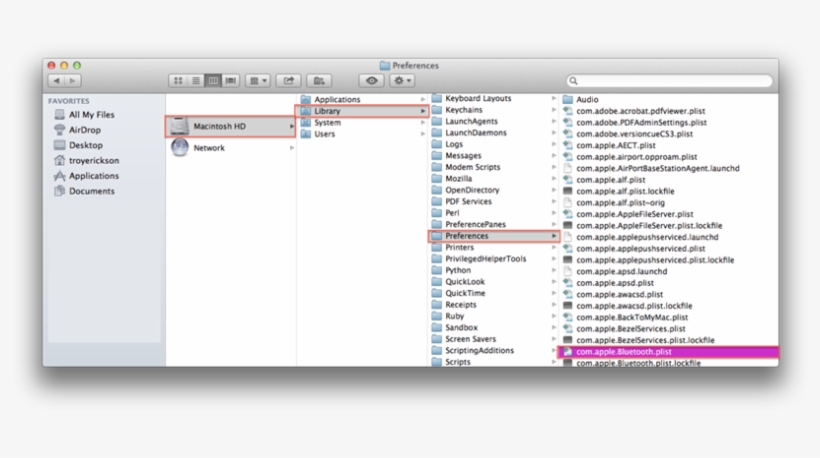This screenshot has width=820, height=458.
Task: Expand arrow beside the Network item
Action: click(291, 148)
